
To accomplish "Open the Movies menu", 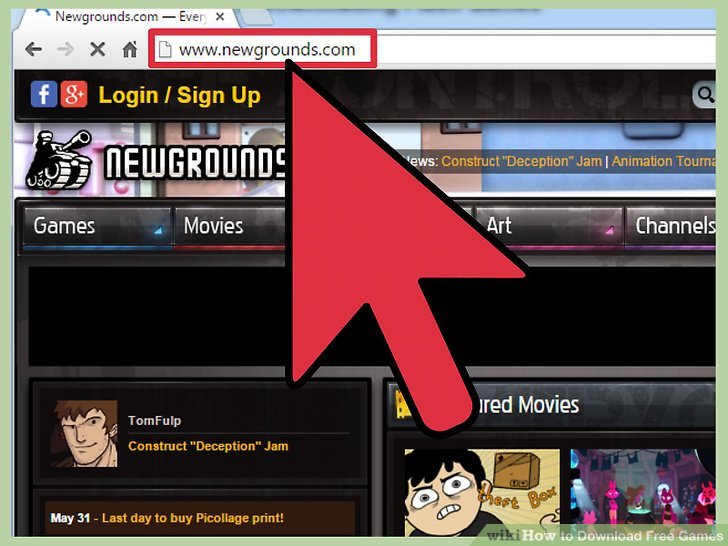I will (229, 226).
